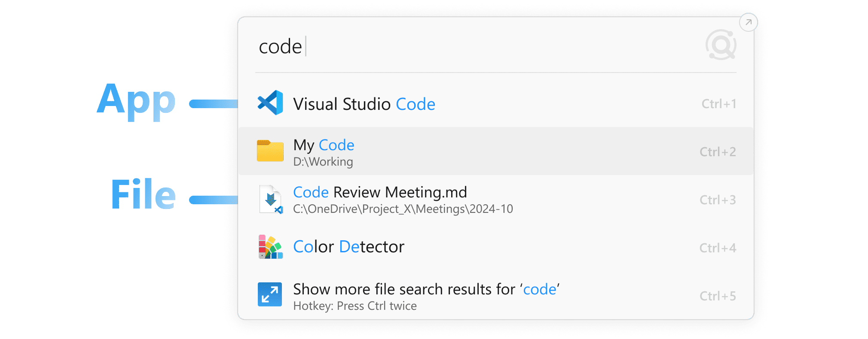This screenshot has height=339, width=868.
Task: Click the arrow icon at the window's top-right corner
Action: coord(748,22)
